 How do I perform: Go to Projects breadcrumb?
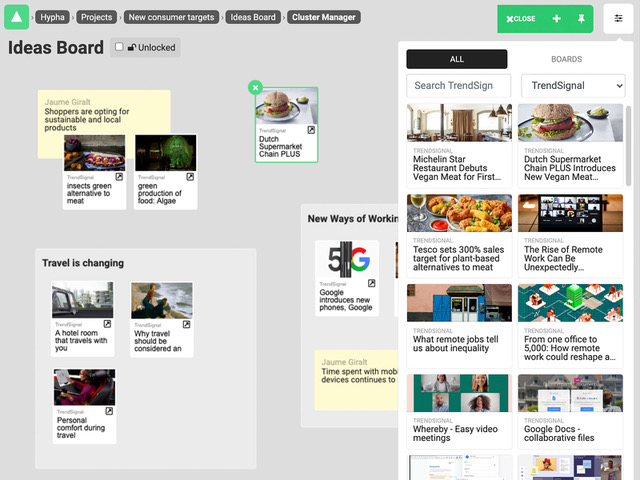click(96, 17)
